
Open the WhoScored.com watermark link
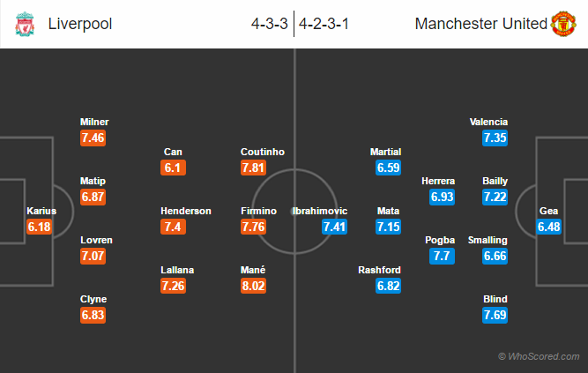tap(539, 356)
